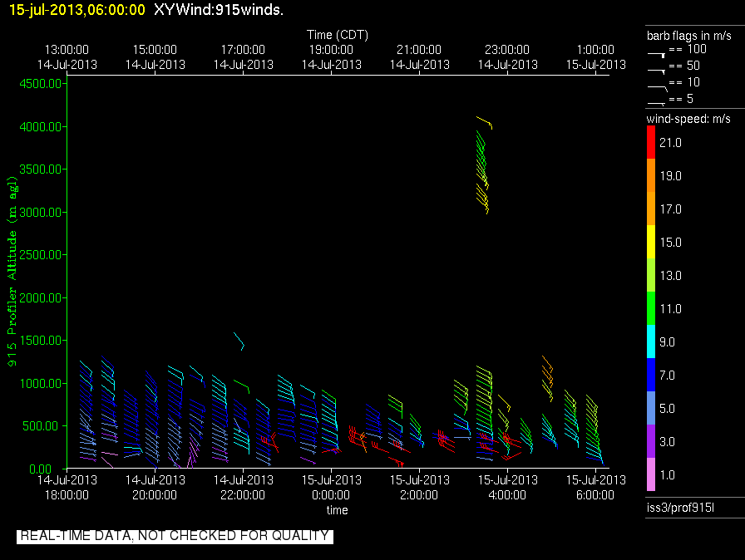Click the 1:00:00 15-Jul-2013 top axis label
745x560 pixels.
(595, 57)
